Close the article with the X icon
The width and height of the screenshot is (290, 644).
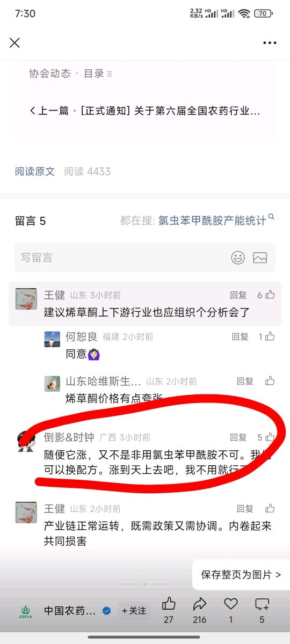(15, 43)
